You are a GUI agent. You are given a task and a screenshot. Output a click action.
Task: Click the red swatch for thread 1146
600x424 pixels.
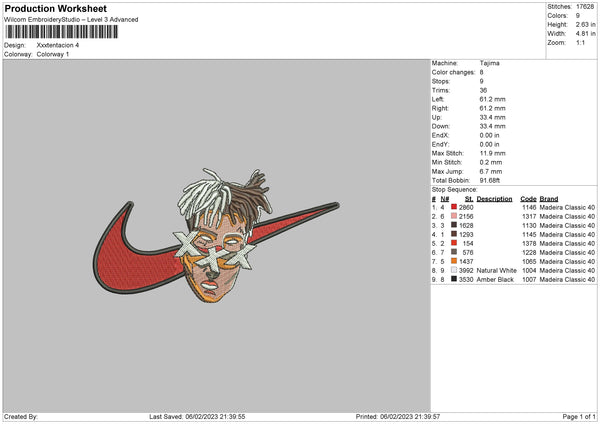point(454,207)
